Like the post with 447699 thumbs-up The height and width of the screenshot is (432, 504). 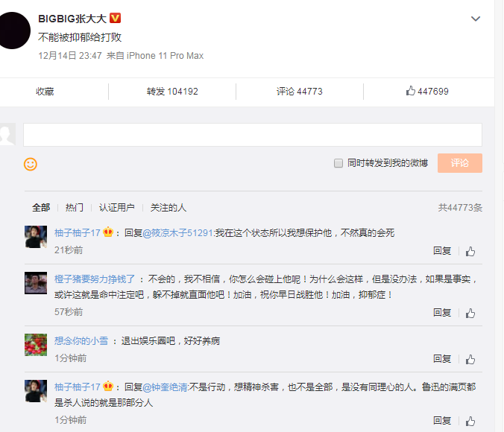pyautogui.click(x=427, y=91)
